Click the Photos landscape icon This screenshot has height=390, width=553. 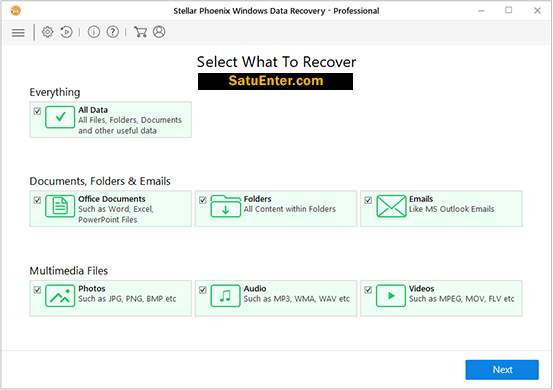tap(60, 296)
